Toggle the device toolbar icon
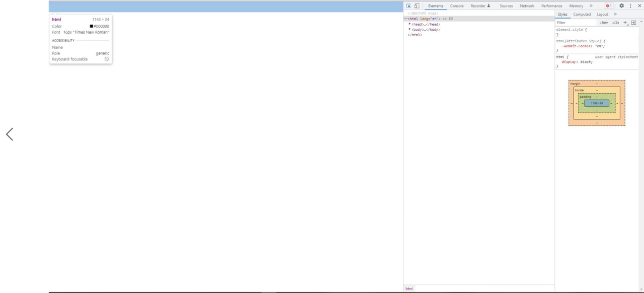 [417, 6]
